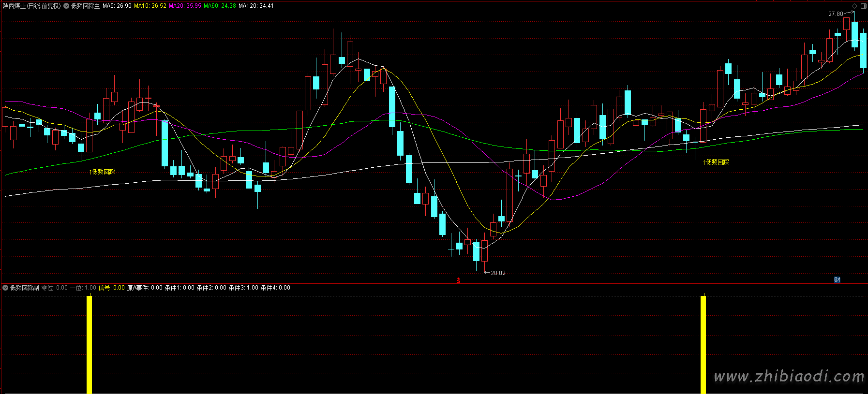Select the MA5 indicator value label
This screenshot has height=394, width=868.
(117, 6)
